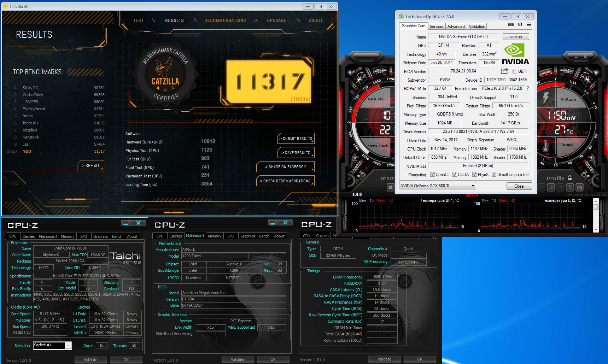Open the Socket #1 selection dropdown in CPU-Z
Screen dimensions: 608x364
pos(53,345)
